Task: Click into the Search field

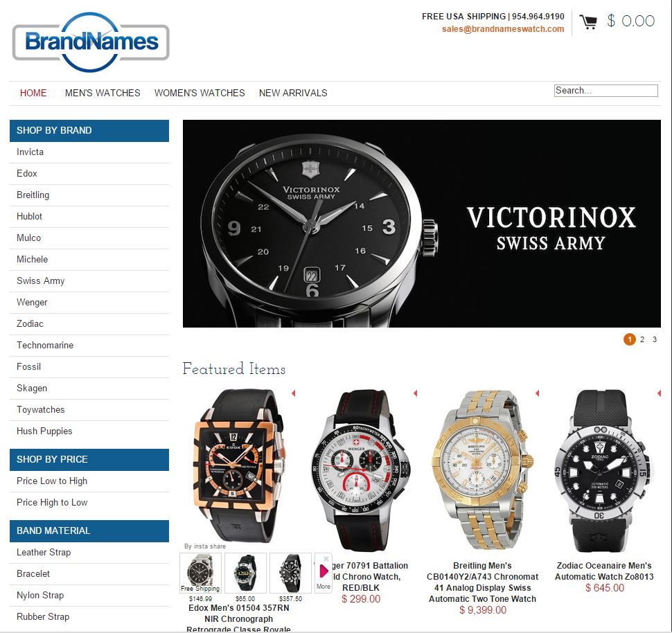Action: [x=605, y=91]
